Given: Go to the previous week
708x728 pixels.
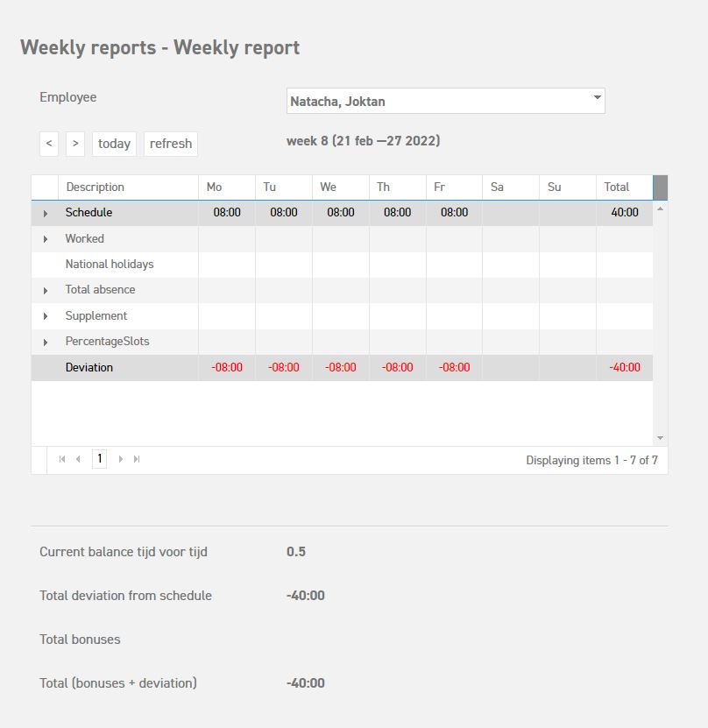Looking at the screenshot, I should click(49, 144).
